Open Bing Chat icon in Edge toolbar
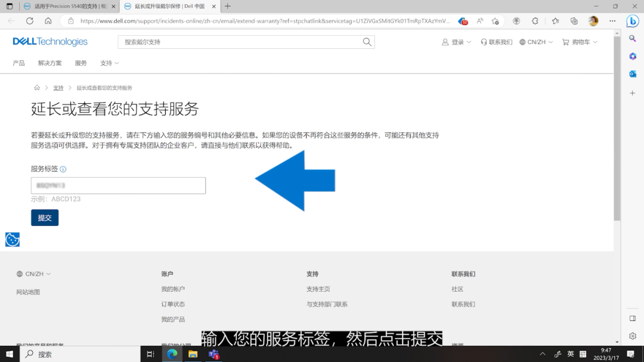Image resolution: width=644 pixels, height=362 pixels. (x=632, y=21)
